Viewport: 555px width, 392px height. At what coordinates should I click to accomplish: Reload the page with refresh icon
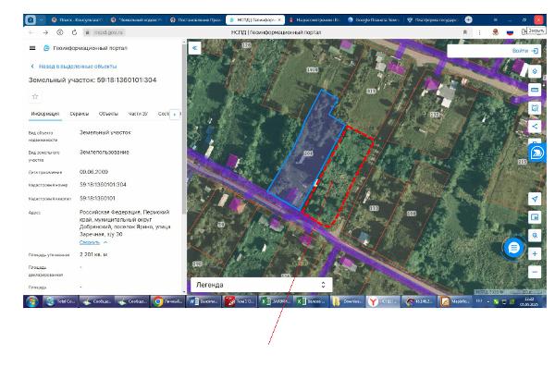click(x=74, y=32)
